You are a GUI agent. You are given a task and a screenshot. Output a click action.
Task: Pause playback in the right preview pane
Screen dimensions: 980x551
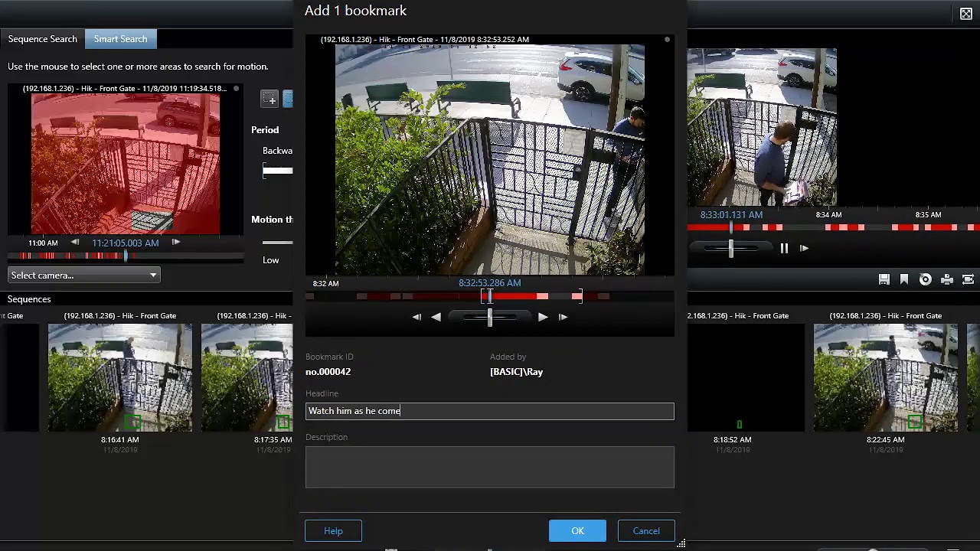point(784,248)
